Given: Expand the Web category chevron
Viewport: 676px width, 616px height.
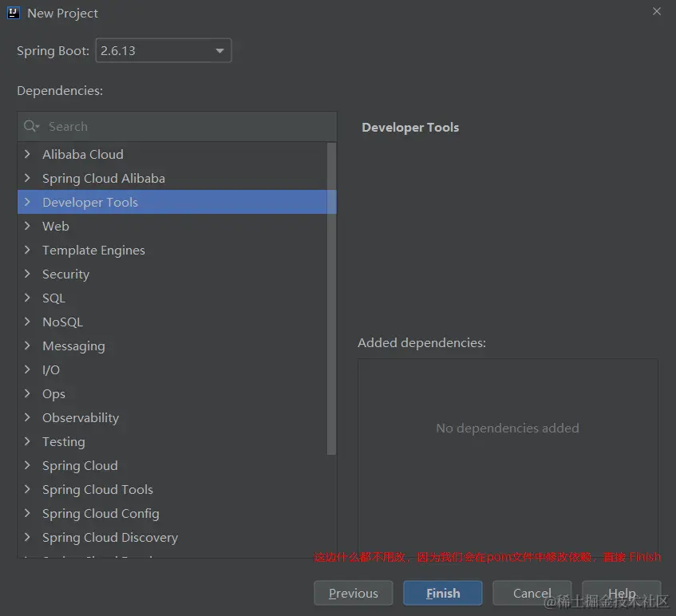Looking at the screenshot, I should (x=27, y=226).
